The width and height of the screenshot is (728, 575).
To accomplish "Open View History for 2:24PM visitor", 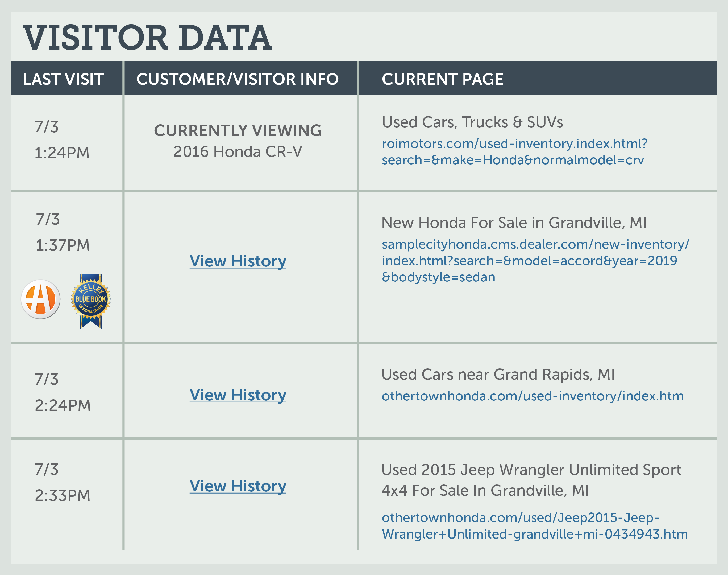I will [x=238, y=395].
